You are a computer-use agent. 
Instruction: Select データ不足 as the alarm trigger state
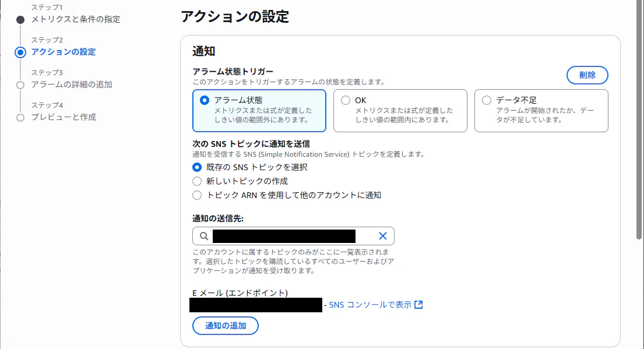pyautogui.click(x=487, y=100)
